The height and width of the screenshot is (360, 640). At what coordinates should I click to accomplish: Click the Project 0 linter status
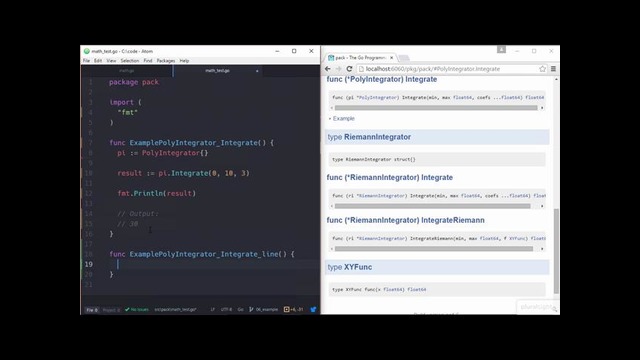tap(111, 310)
